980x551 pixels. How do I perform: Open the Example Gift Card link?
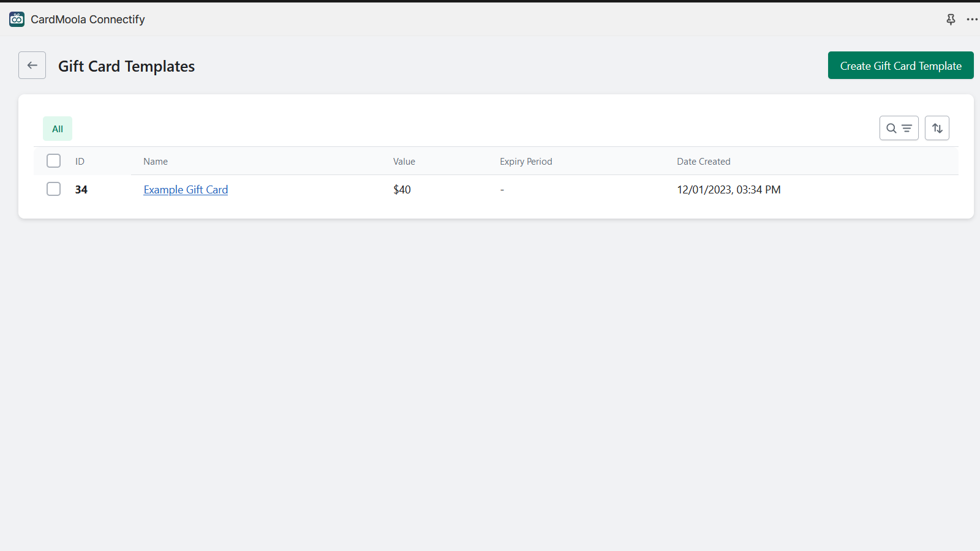[x=186, y=190]
